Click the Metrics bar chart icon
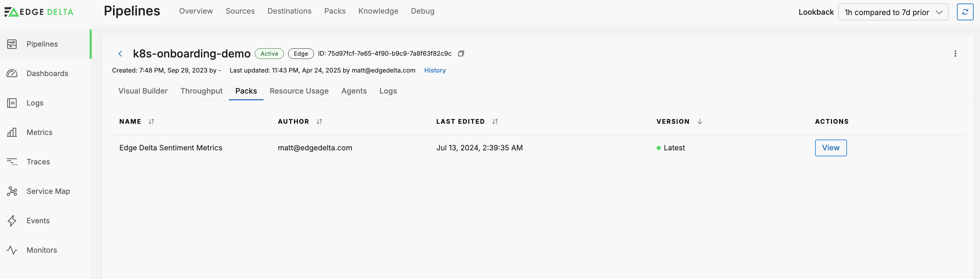The image size is (980, 279). (x=12, y=132)
